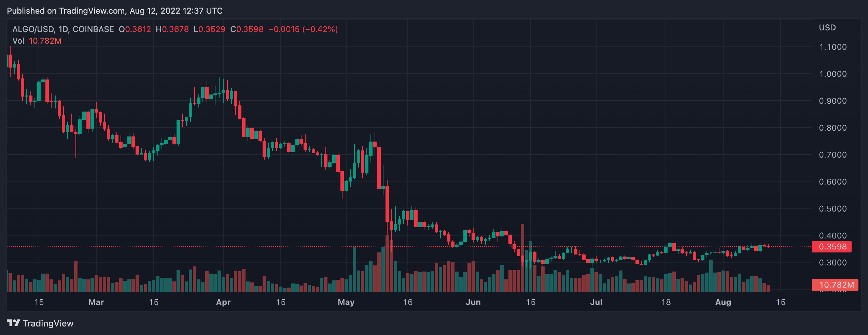
Task: Click the 18 date label after Jul
Action: [x=666, y=302]
